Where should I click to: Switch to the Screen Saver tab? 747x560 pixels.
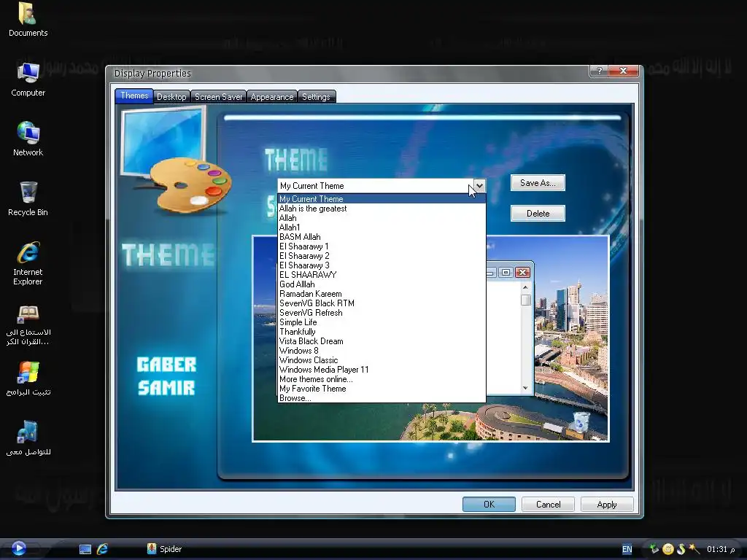pyautogui.click(x=219, y=97)
